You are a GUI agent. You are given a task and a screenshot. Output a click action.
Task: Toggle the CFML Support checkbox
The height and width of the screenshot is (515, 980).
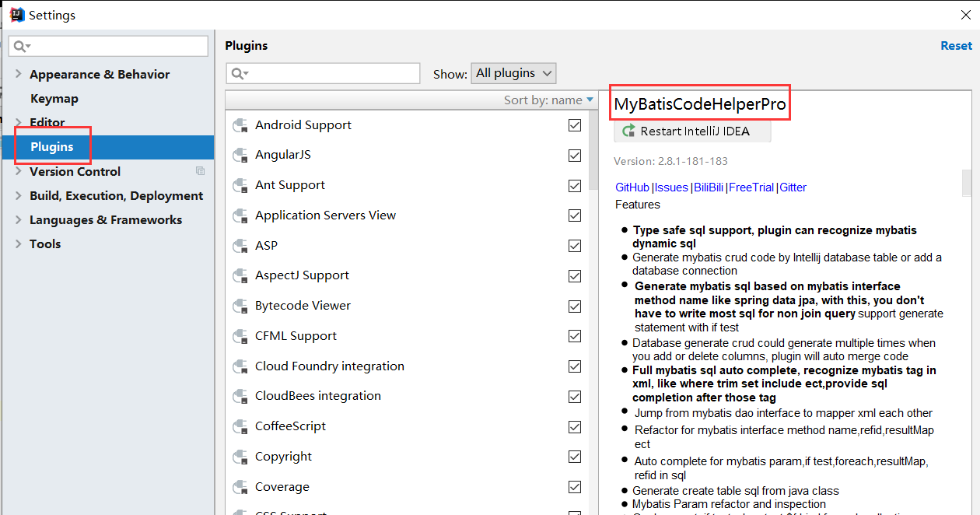click(x=575, y=336)
